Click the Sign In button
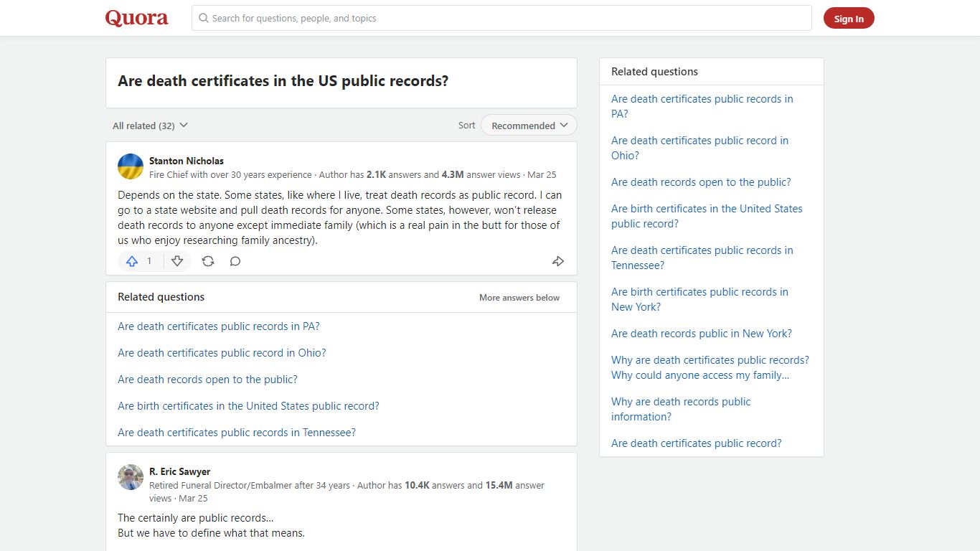The image size is (980, 551). pos(849,19)
